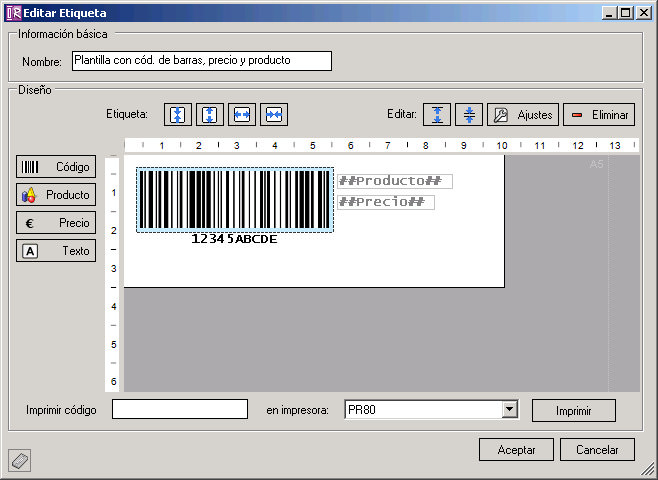Focus the Imprimir código input box
The height and width of the screenshot is (480, 658).
coord(180,410)
